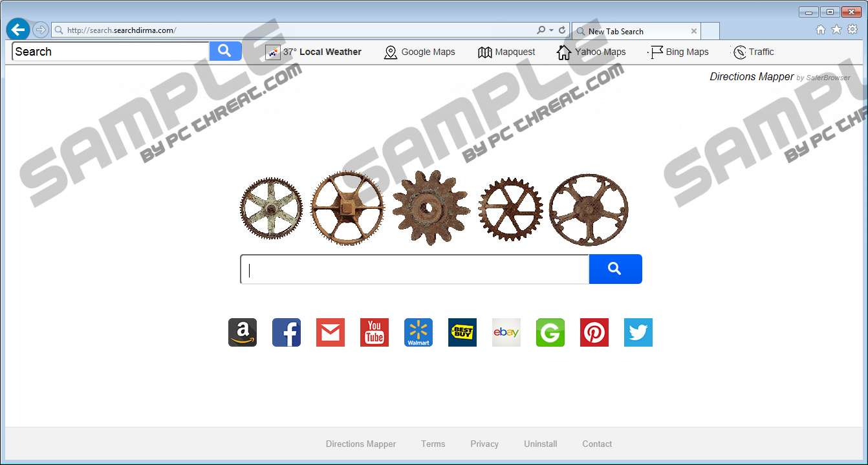
Task: Open the Amazon shortcut icon
Action: pos(243,332)
